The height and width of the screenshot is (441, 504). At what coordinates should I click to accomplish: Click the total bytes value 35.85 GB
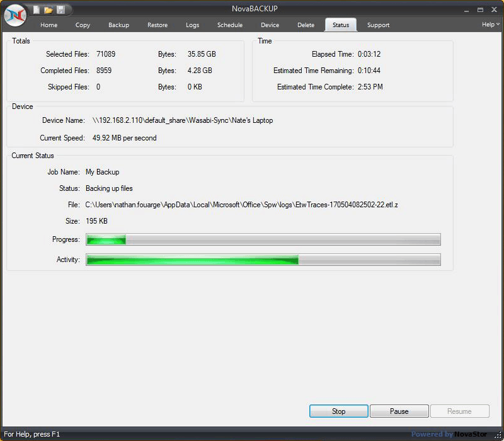pos(202,54)
